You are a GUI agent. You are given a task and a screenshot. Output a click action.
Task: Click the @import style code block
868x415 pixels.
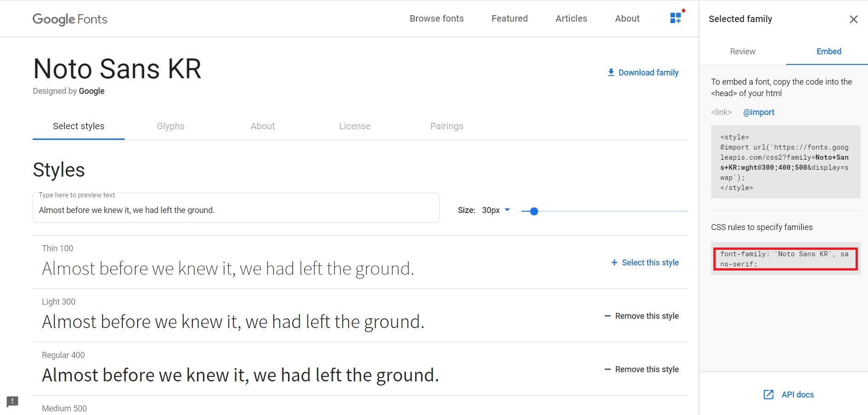pyautogui.click(x=786, y=162)
